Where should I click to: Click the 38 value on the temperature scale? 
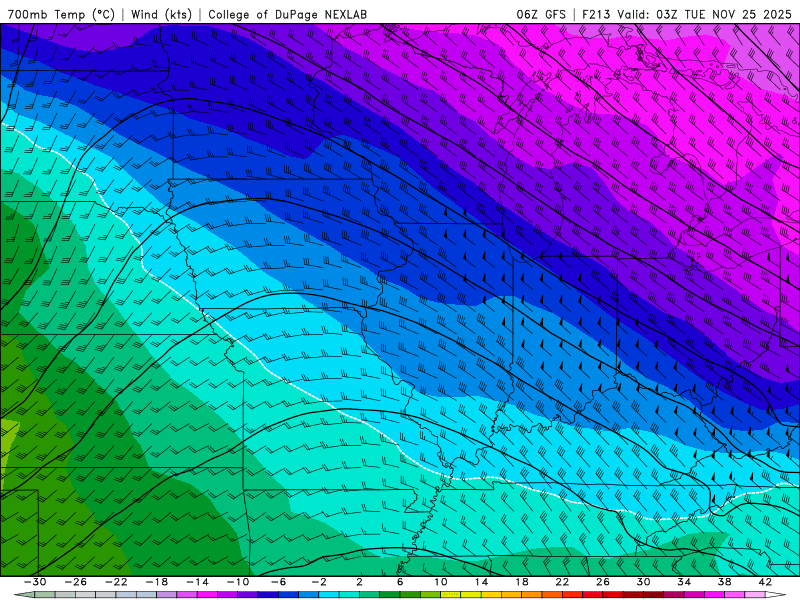724,582
